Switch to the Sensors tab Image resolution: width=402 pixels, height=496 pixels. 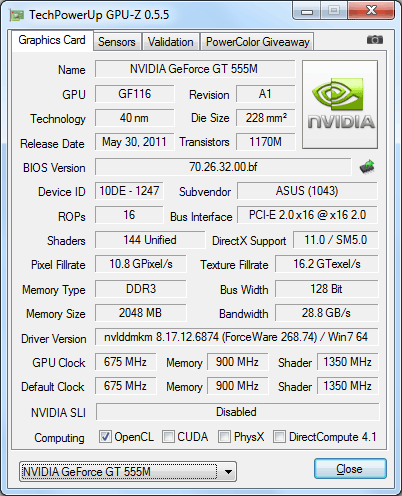point(117,42)
